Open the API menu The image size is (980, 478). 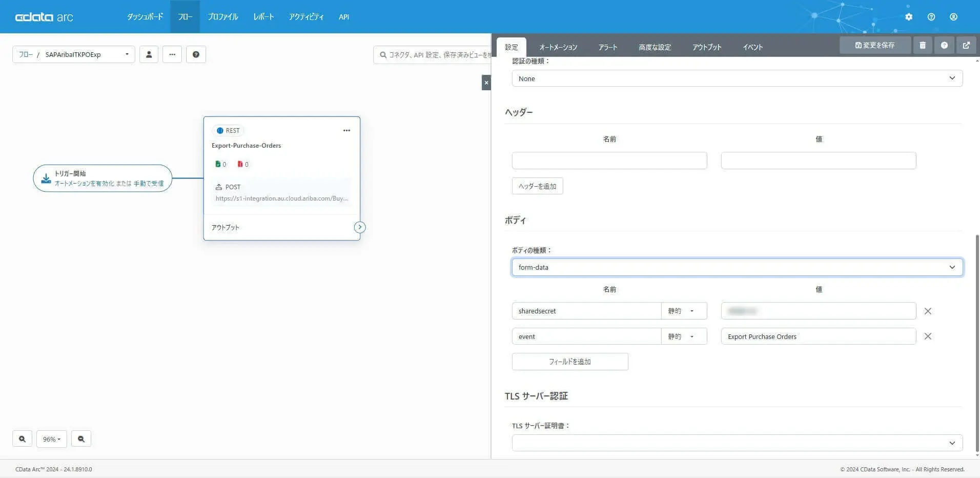point(344,17)
